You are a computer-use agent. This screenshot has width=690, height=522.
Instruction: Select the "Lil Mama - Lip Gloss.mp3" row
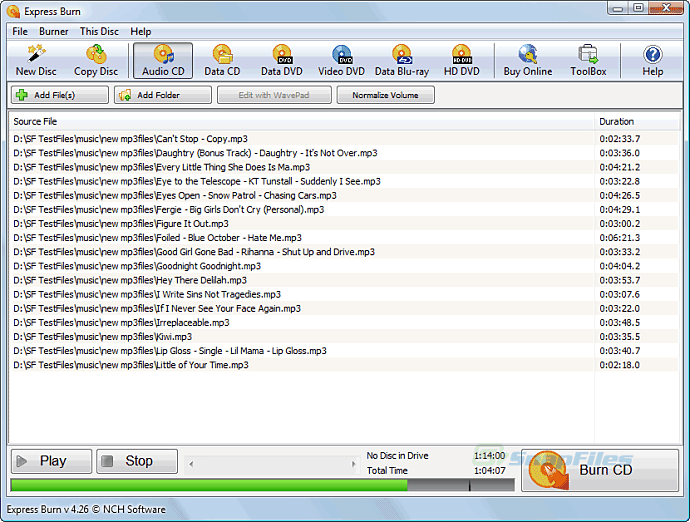click(344, 351)
